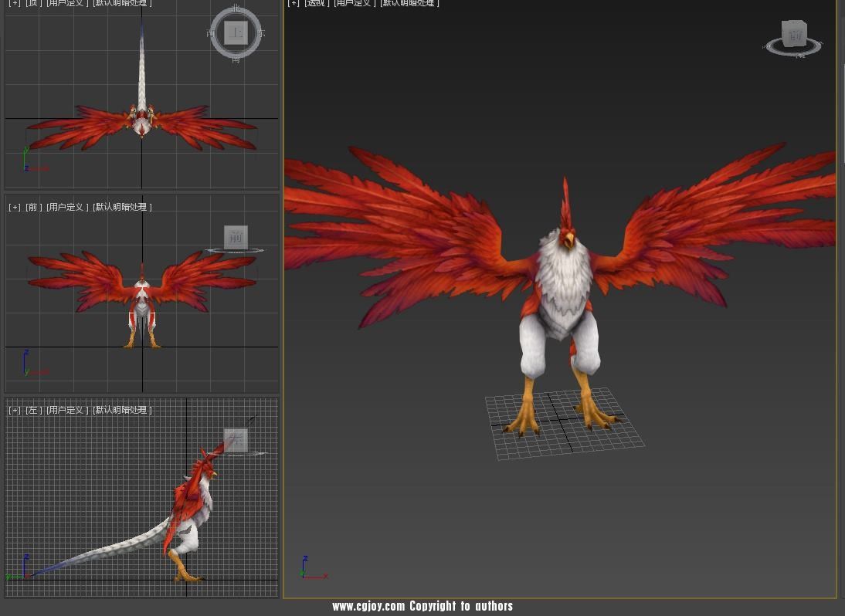Click the 东 compass label on the Top viewport ViewCube
Viewport: 845px width, 616px height.
coord(261,34)
